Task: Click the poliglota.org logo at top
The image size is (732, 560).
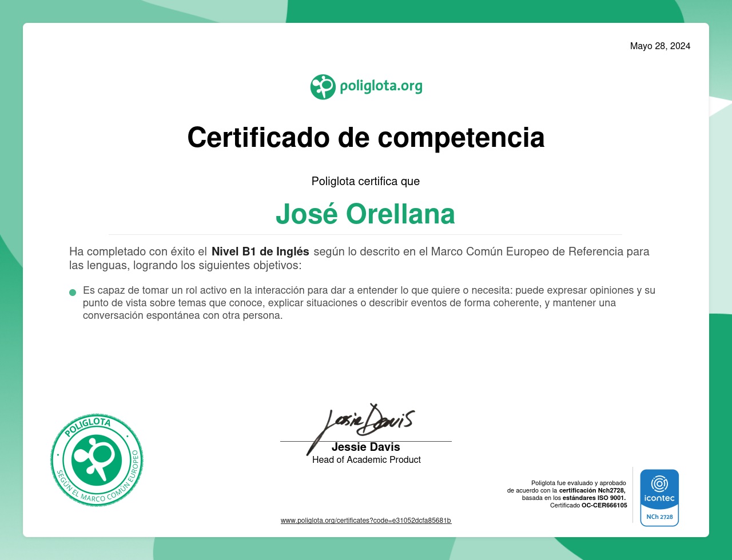Action: pyautogui.click(x=366, y=87)
